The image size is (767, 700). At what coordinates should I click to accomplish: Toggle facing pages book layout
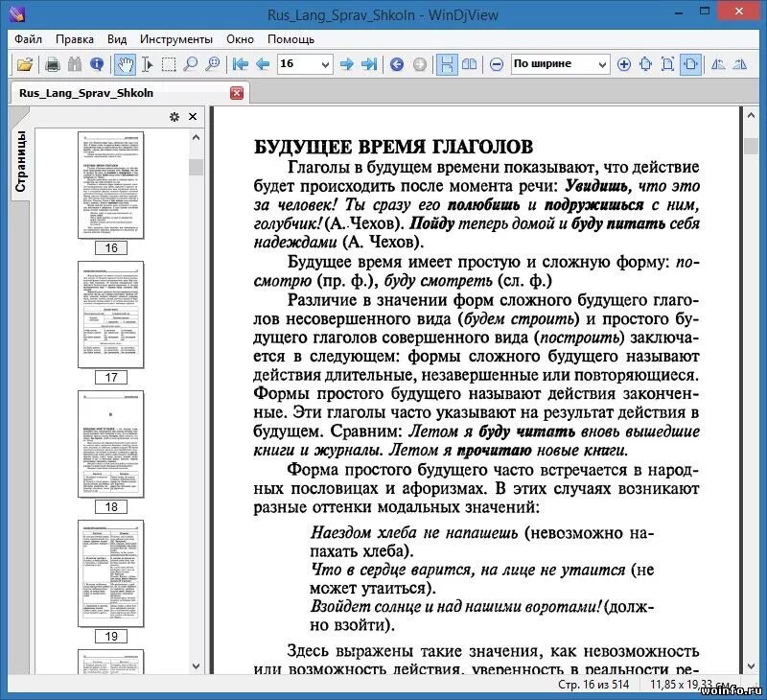[470, 64]
